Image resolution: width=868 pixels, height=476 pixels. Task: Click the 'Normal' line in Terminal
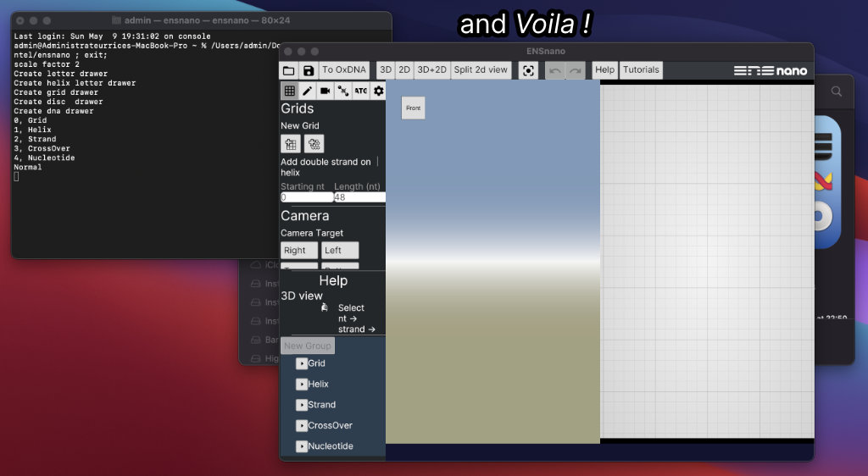[28, 167]
